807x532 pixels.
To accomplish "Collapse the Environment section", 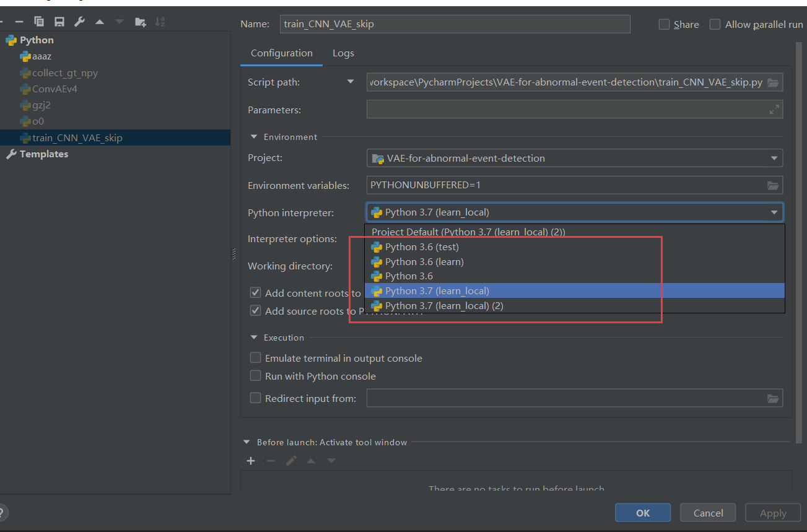I will pos(253,136).
